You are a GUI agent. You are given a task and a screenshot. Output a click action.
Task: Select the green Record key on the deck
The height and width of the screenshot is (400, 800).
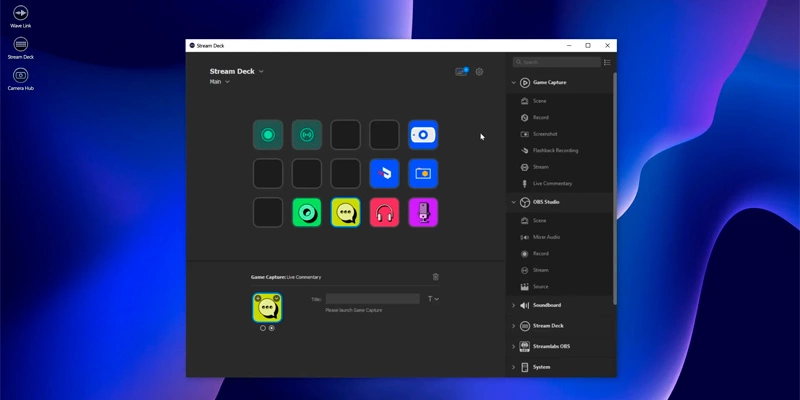pos(268,135)
